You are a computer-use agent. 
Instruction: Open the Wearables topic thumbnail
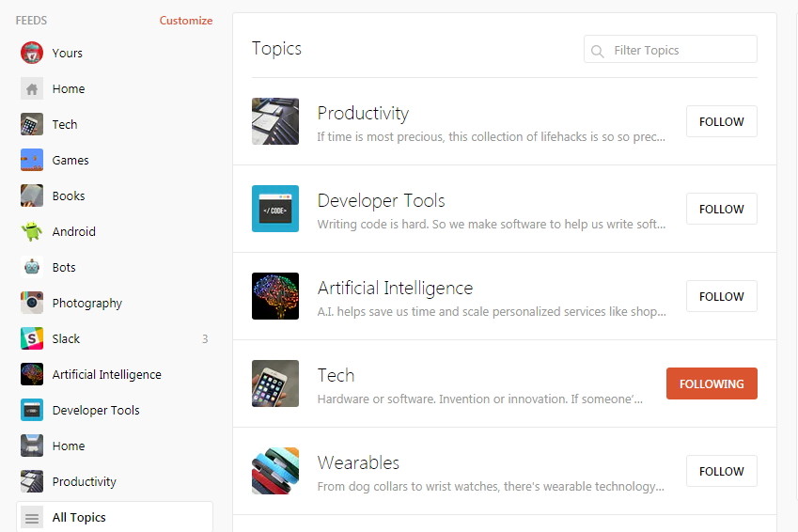click(275, 471)
